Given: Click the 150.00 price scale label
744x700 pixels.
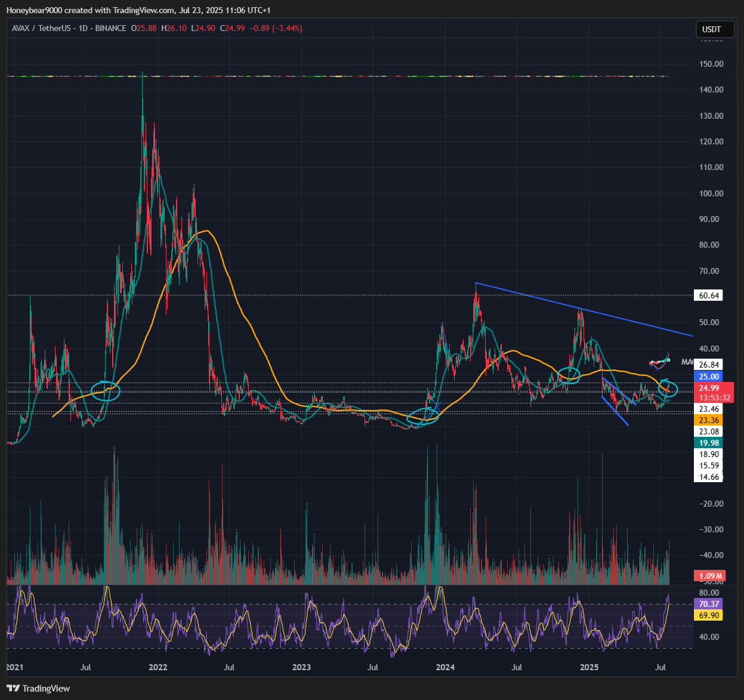Looking at the screenshot, I should [711, 64].
